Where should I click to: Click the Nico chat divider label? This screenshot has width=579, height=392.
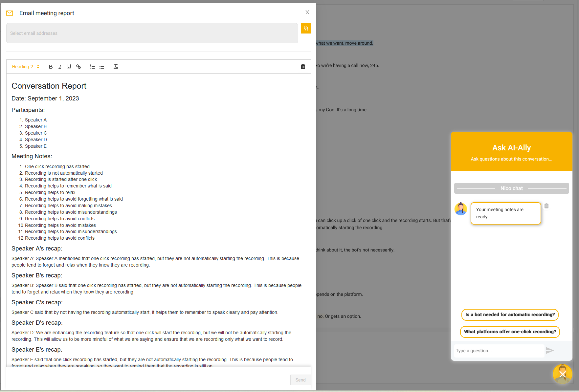(511, 188)
